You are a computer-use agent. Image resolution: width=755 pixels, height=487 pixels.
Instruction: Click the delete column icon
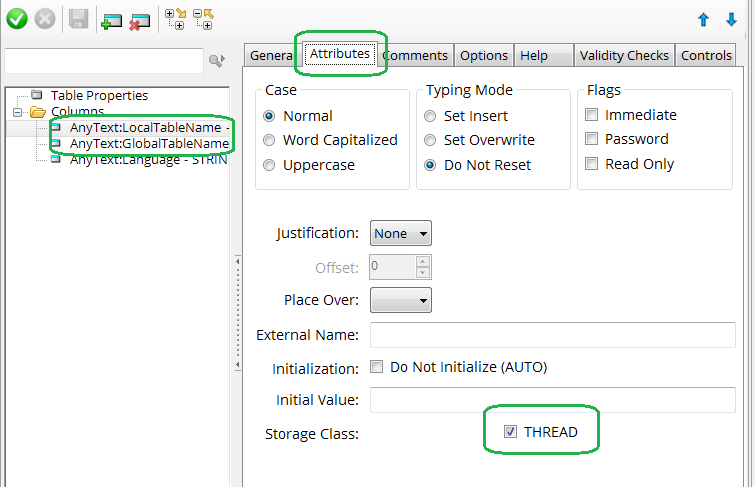pos(139,19)
